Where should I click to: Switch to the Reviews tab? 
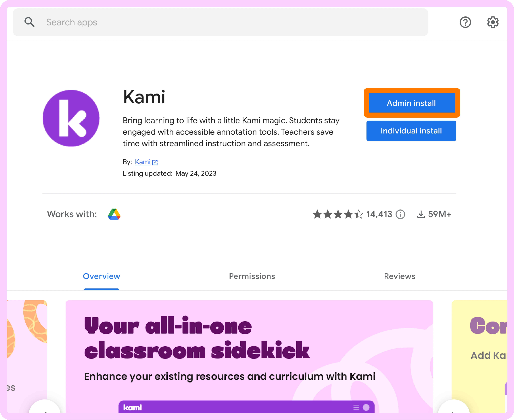point(400,276)
